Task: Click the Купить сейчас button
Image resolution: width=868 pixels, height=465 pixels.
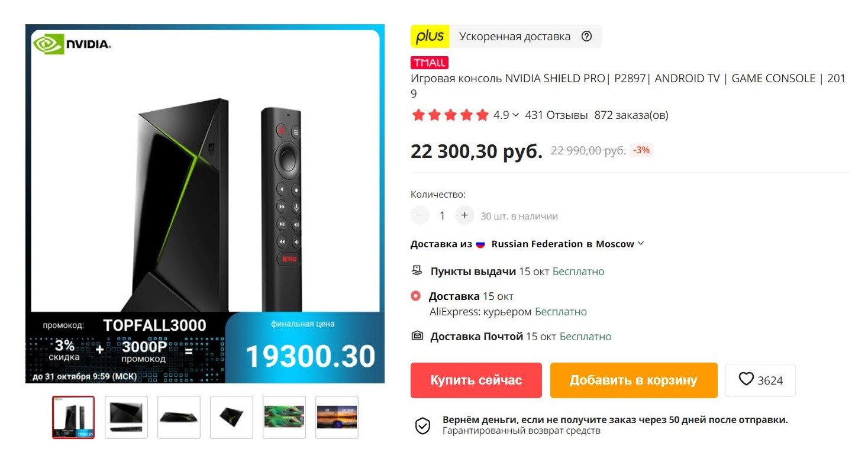Action: [x=476, y=380]
